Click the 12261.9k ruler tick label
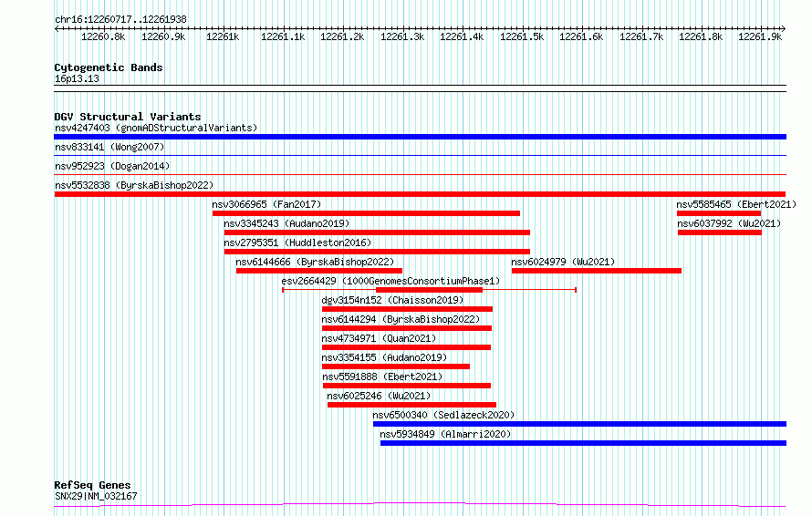 (x=760, y=36)
